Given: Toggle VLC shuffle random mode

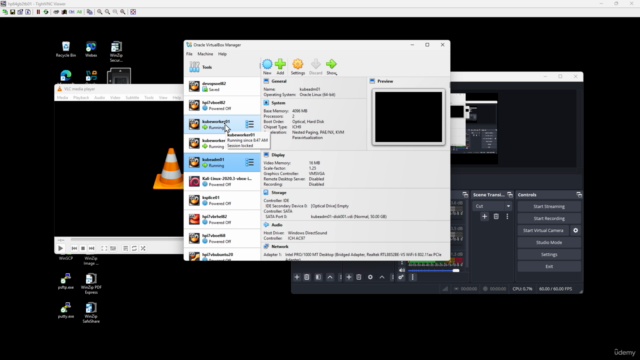Looking at the screenshot, I should pyautogui.click(x=143, y=248).
